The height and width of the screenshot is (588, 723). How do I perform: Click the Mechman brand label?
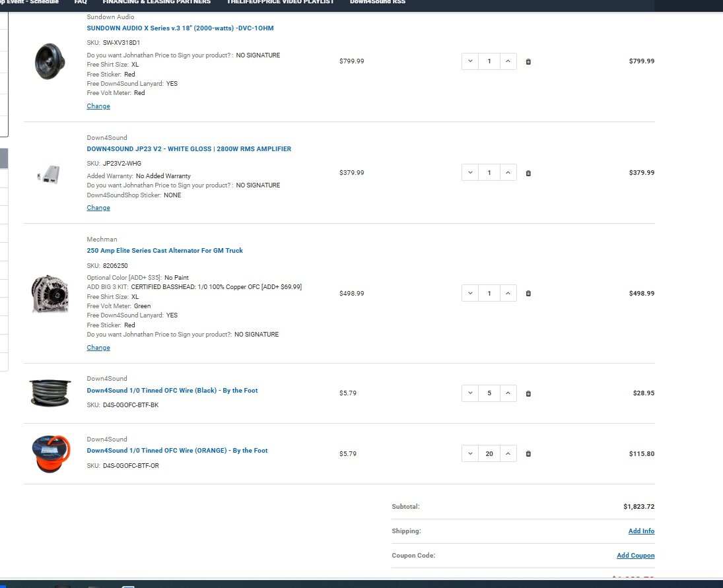102,239
